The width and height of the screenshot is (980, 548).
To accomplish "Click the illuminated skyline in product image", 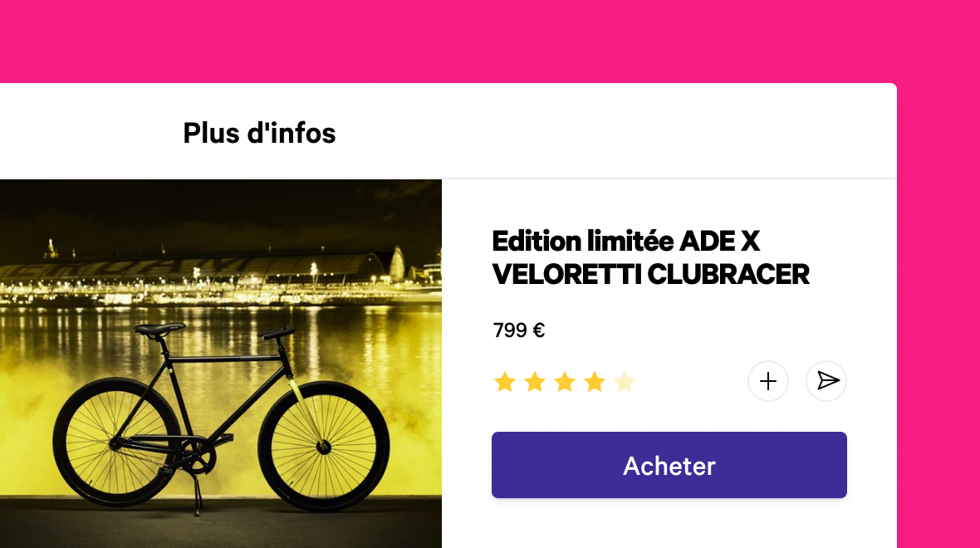I will [x=221, y=275].
